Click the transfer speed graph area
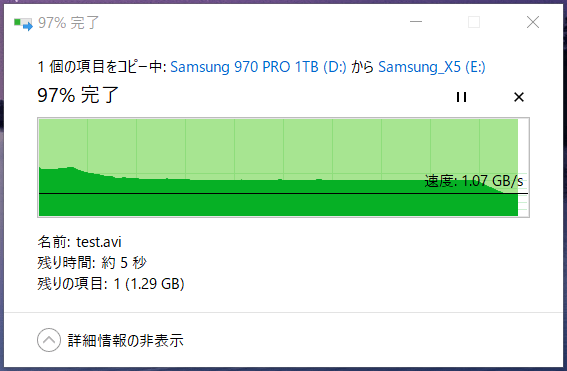Image resolution: width=567 pixels, height=371 pixels. pyautogui.click(x=284, y=167)
